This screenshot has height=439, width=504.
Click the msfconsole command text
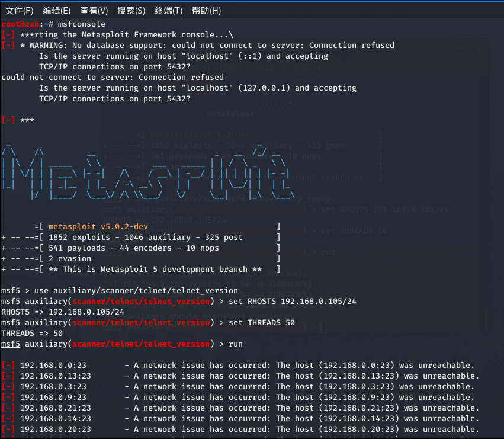pyautogui.click(x=81, y=24)
